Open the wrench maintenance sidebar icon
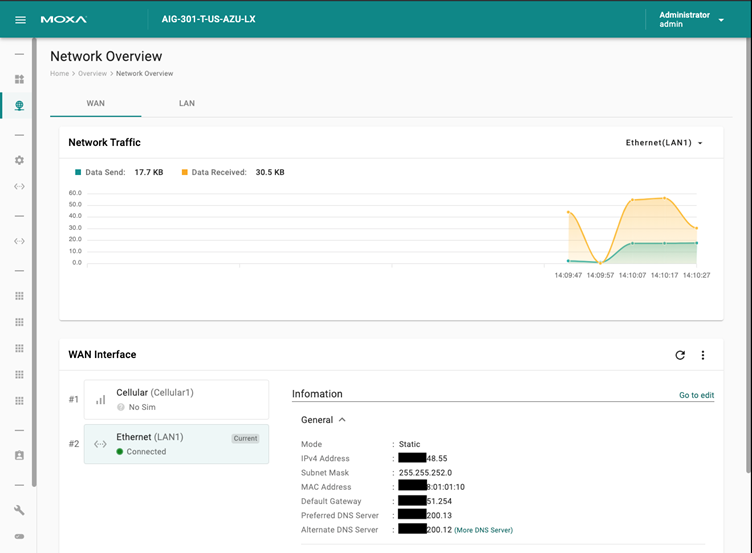 click(x=19, y=510)
